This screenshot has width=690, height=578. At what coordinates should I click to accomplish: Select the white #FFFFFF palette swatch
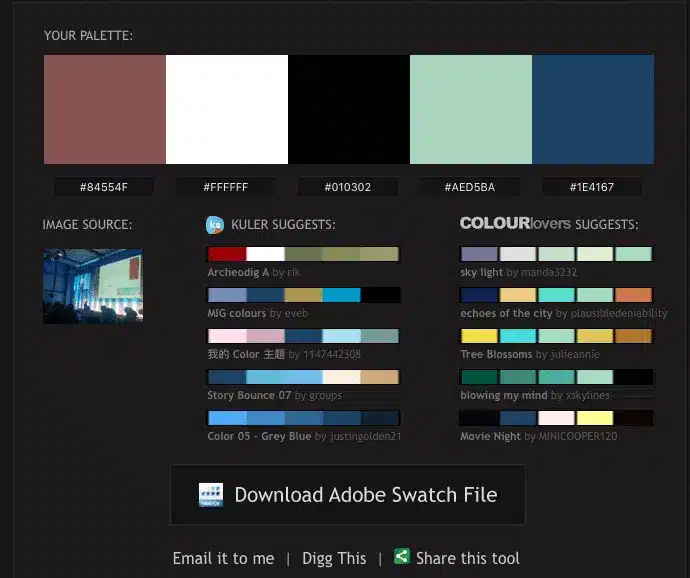tap(226, 109)
